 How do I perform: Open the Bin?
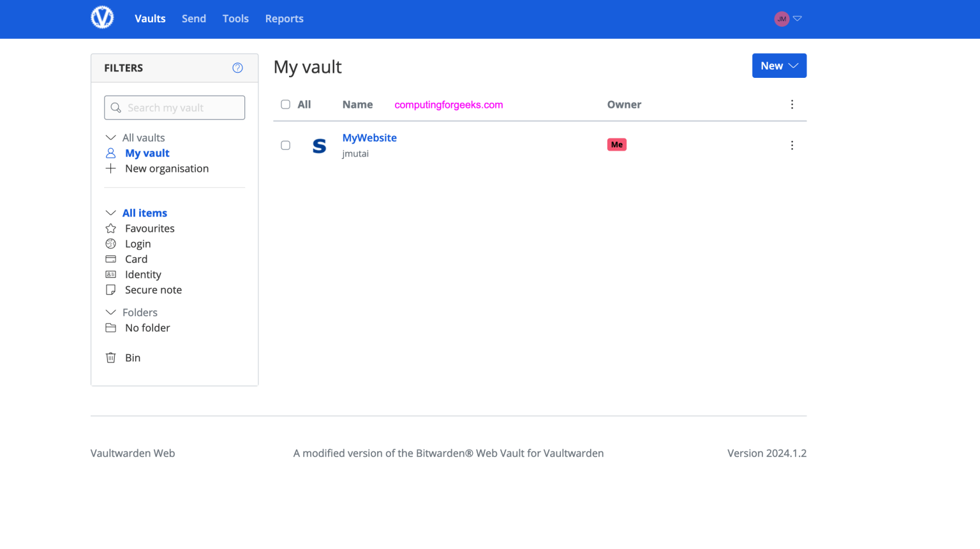click(133, 357)
